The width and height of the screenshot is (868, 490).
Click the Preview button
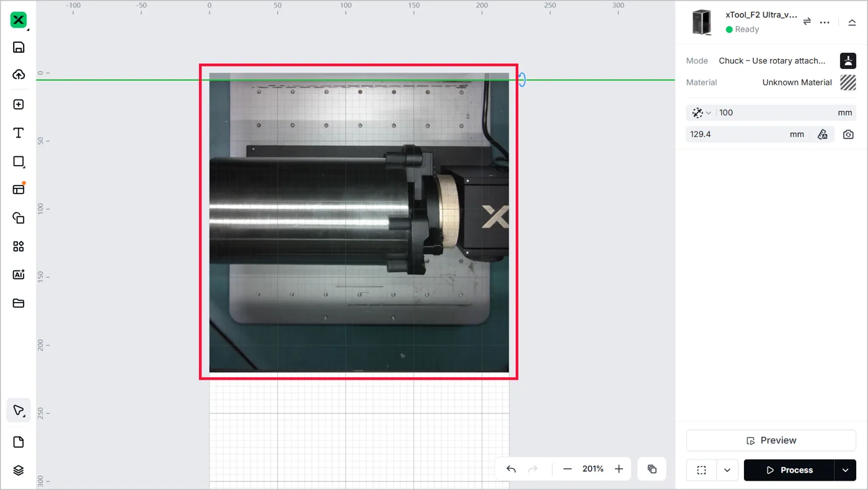click(771, 440)
